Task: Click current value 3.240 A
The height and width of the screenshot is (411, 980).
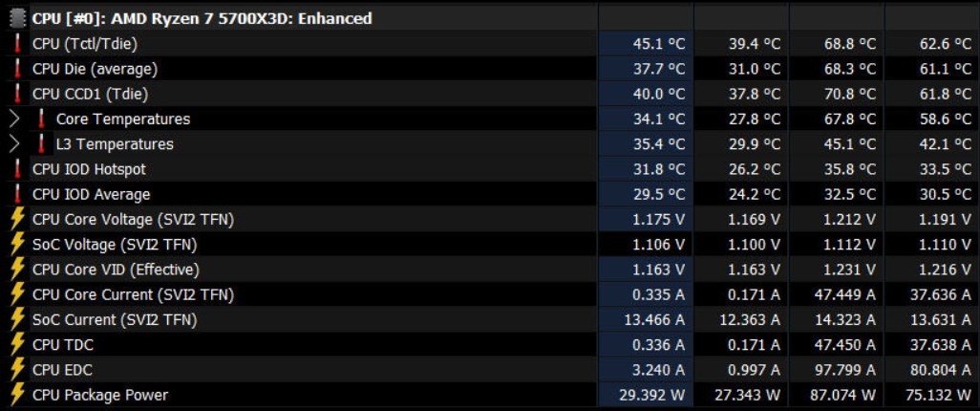Action: point(658,370)
